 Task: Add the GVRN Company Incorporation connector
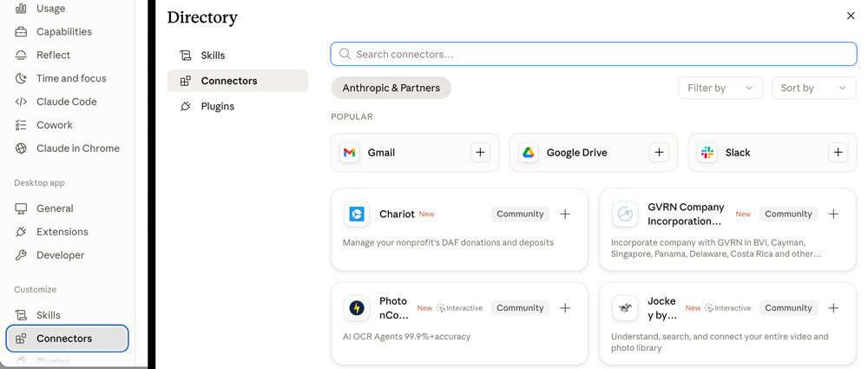(x=833, y=214)
